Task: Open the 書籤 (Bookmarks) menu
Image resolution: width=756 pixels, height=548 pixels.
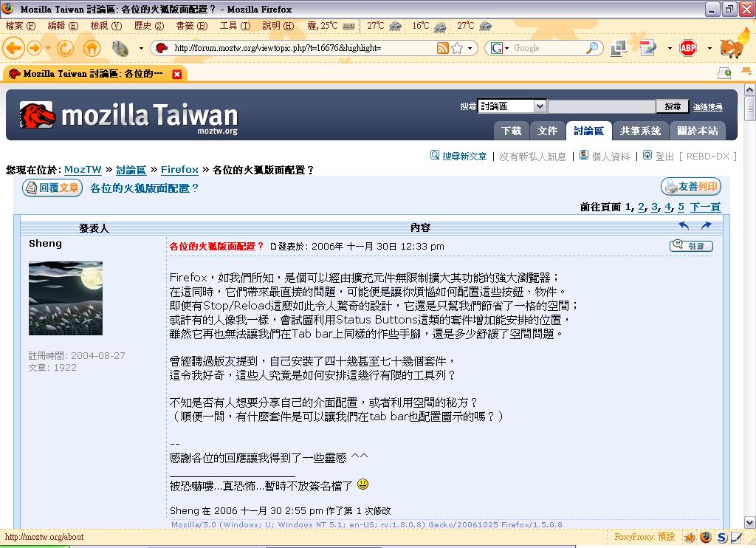Action: [191, 26]
